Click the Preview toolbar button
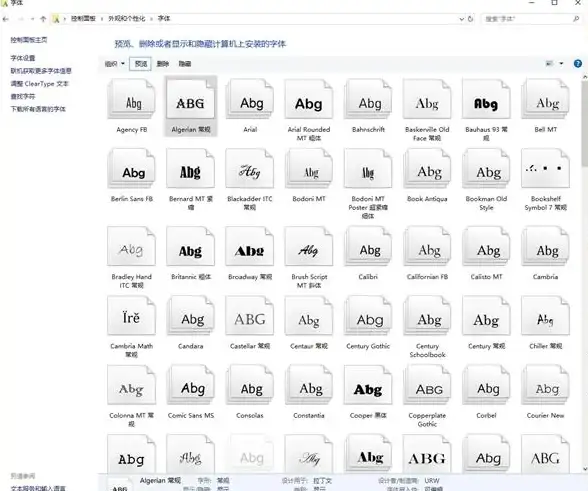 click(x=141, y=64)
